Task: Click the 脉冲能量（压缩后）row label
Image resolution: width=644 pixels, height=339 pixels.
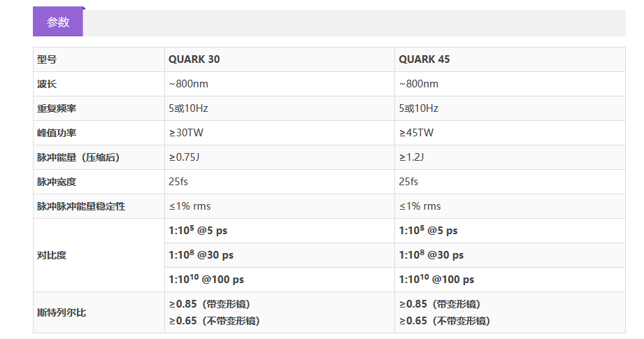Action: point(78,157)
